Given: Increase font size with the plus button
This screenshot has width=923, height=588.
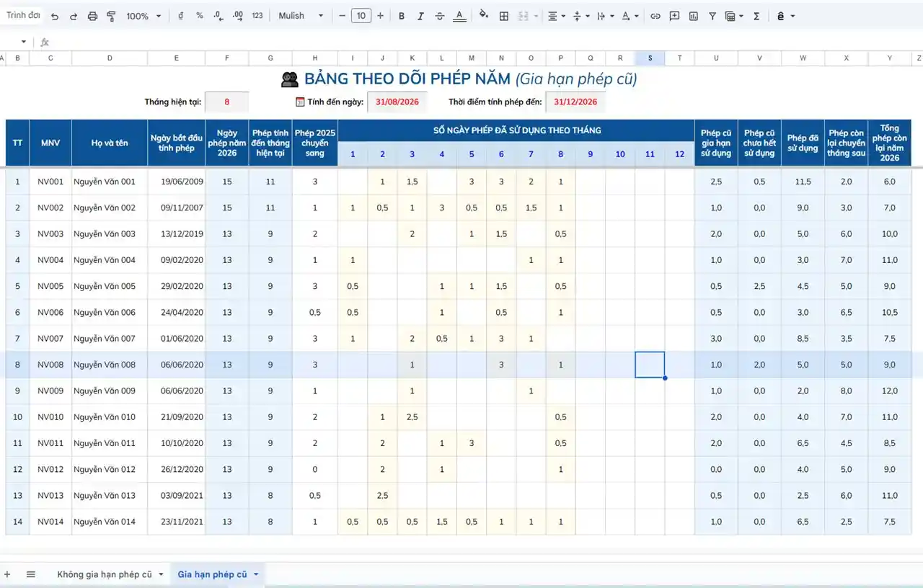Looking at the screenshot, I should tap(381, 16).
